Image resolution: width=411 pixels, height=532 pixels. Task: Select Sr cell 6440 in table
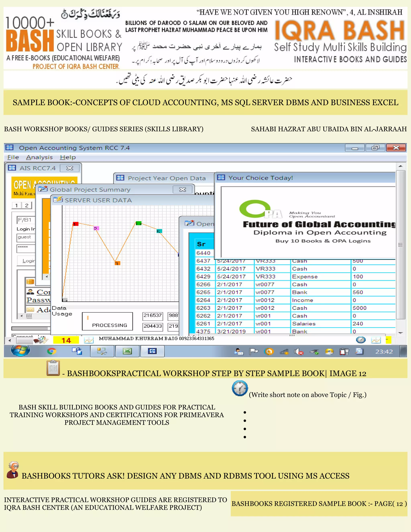[204, 253]
